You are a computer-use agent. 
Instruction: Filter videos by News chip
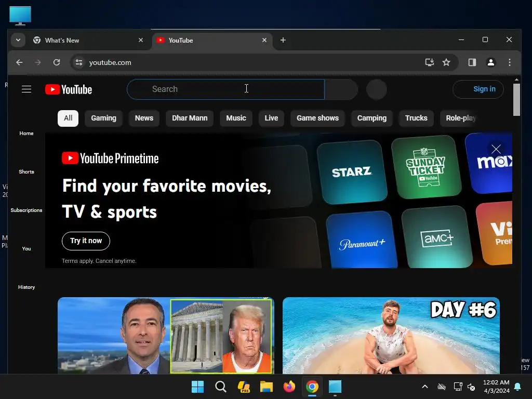(x=144, y=118)
